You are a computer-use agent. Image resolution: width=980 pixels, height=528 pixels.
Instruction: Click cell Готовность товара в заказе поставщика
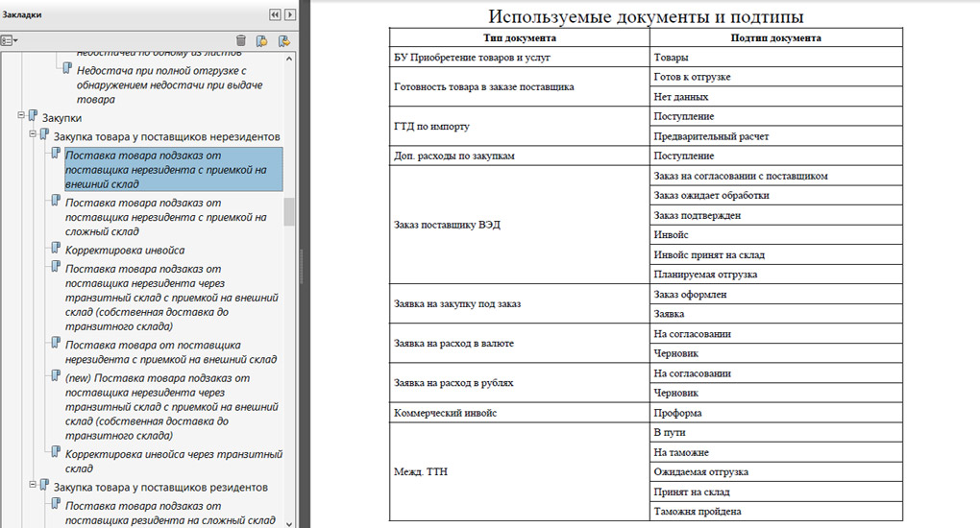click(520, 86)
